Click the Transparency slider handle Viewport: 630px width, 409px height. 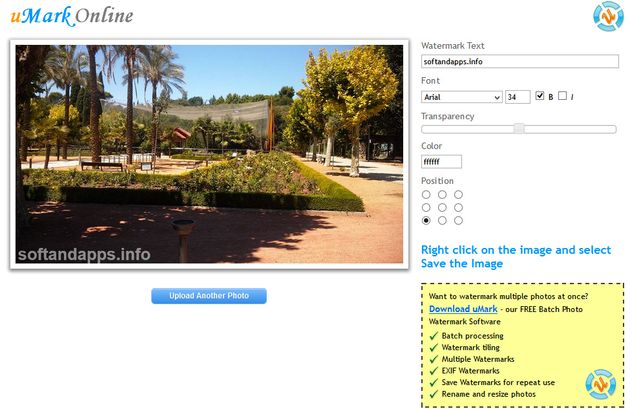pos(519,128)
